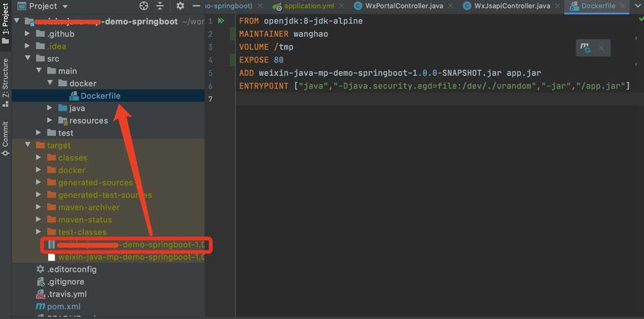
Task: Click the .idea folder icon
Action: [40, 46]
